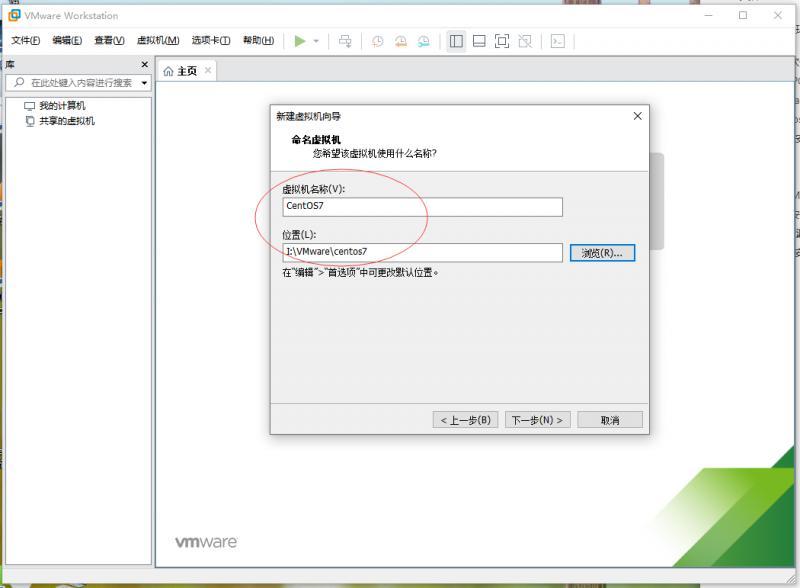This screenshot has width=800, height=588.
Task: Open the power options dropdown arrow
Action: pos(316,41)
